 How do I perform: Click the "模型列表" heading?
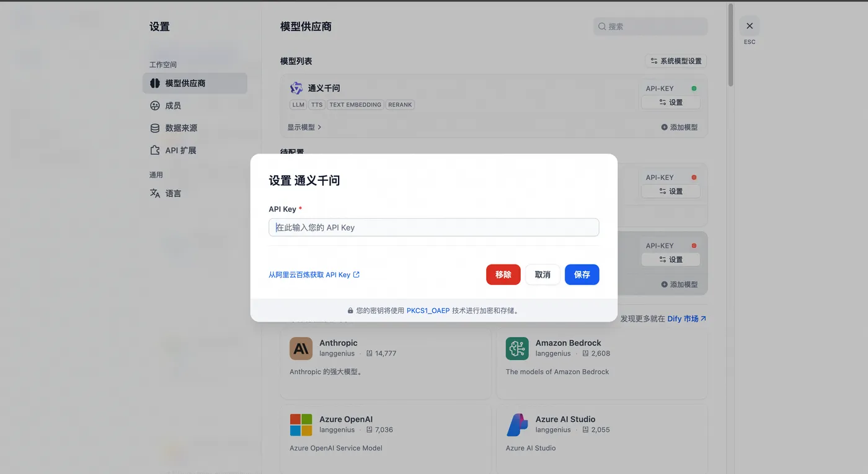click(296, 61)
